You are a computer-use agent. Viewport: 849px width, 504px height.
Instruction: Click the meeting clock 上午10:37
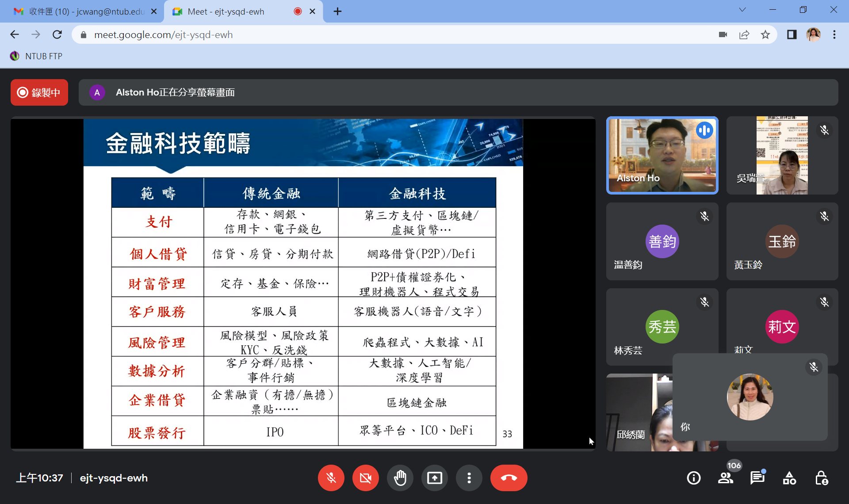[39, 478]
